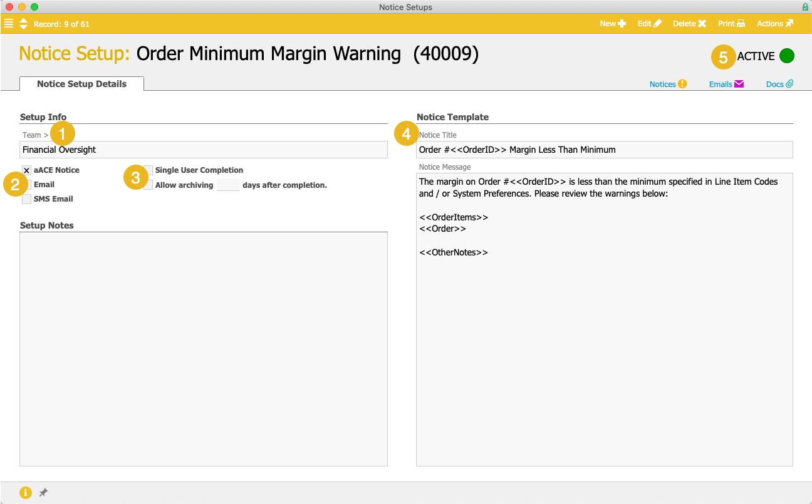Click inside the Notice Message text area

pos(605,320)
